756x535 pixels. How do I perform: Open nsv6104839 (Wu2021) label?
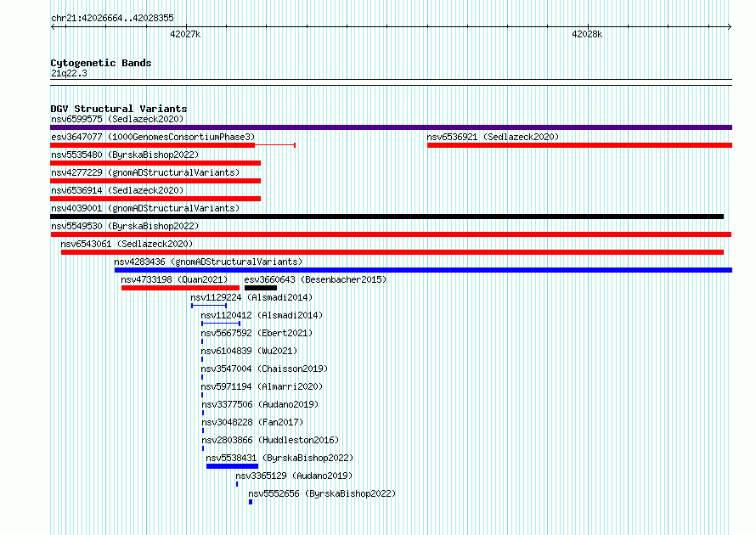pos(249,351)
